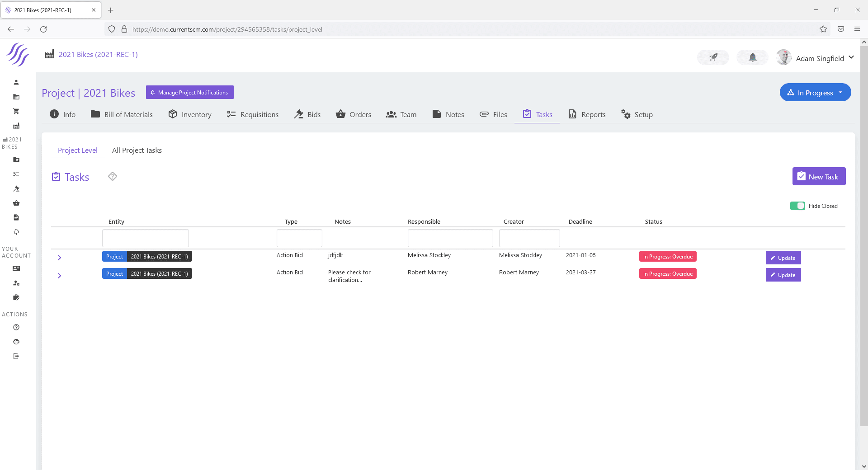
Task: Click the diamond help icon beside Tasks
Action: 113,176
